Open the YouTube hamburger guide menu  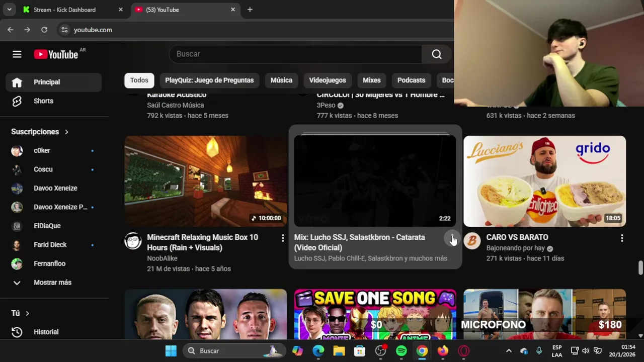[x=17, y=54]
